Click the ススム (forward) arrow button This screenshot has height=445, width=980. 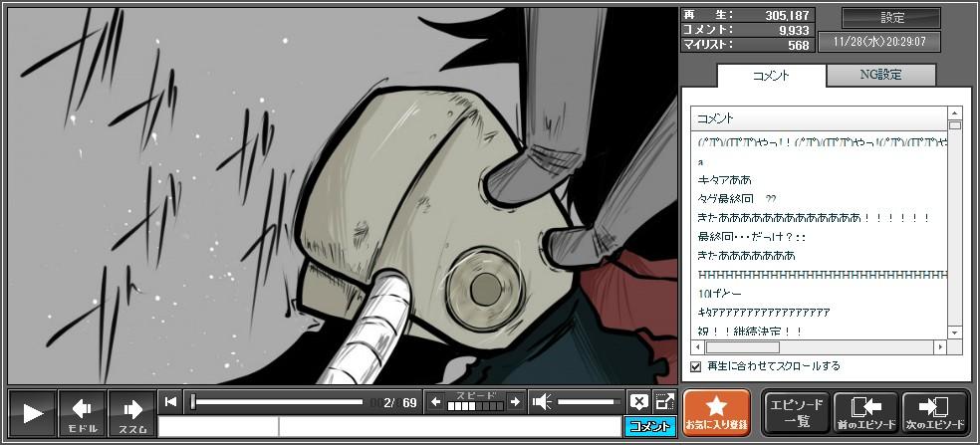pyautogui.click(x=131, y=412)
